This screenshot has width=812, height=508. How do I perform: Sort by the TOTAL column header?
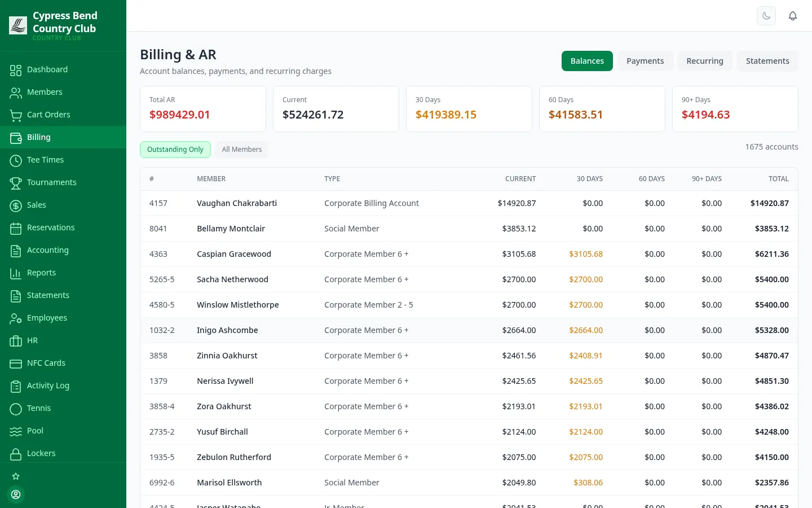(779, 179)
